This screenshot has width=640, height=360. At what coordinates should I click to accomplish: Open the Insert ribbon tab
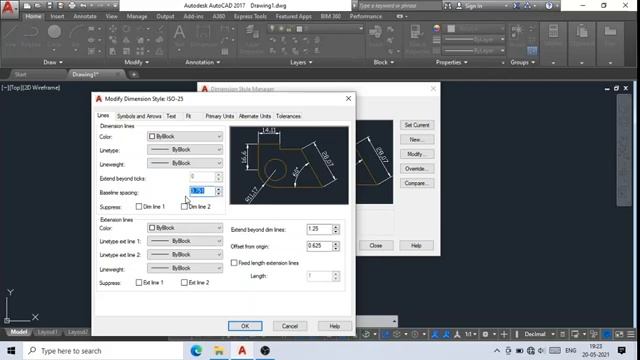57,16
